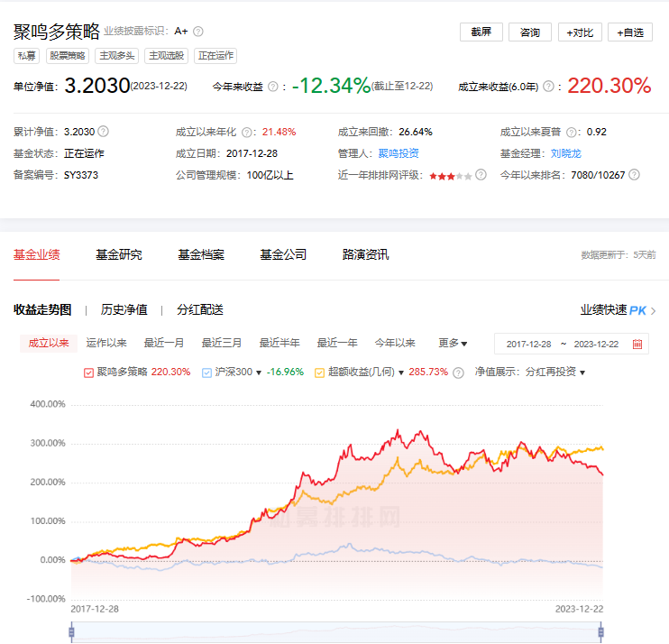The width and height of the screenshot is (669, 644).
Task: Select 分红配送 sub-tab
Action: (x=200, y=310)
